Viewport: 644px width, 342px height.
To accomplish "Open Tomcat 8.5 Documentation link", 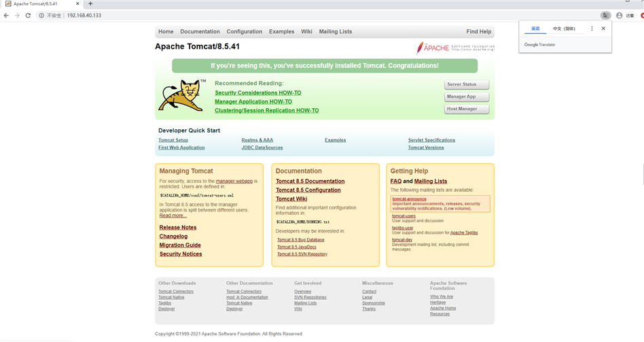I will click(x=310, y=182).
